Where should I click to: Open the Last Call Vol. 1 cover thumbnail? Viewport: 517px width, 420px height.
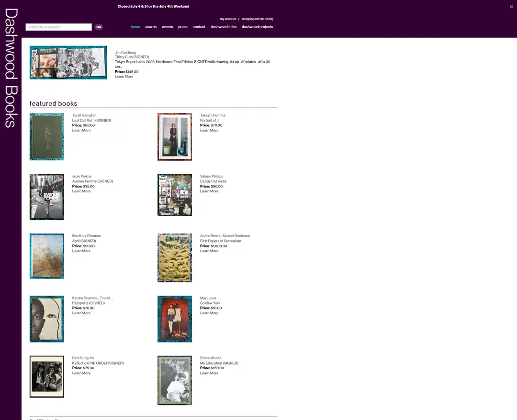click(47, 137)
